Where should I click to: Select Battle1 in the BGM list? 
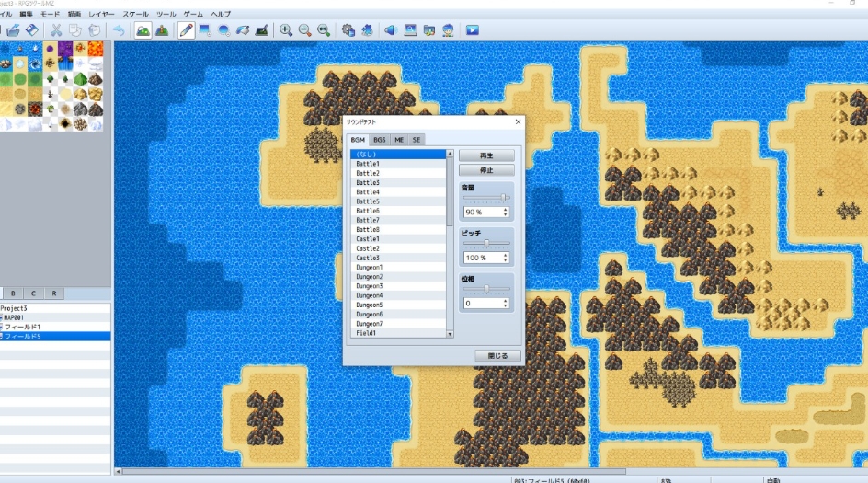pos(398,164)
